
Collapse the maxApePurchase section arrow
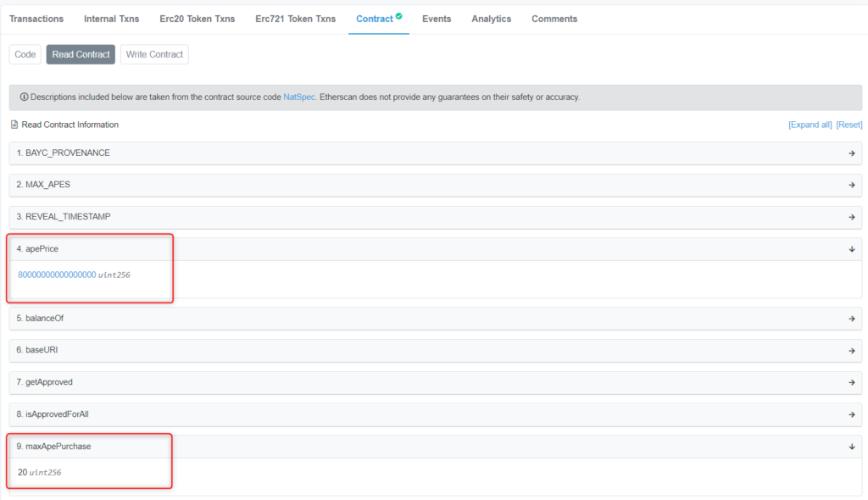click(851, 447)
